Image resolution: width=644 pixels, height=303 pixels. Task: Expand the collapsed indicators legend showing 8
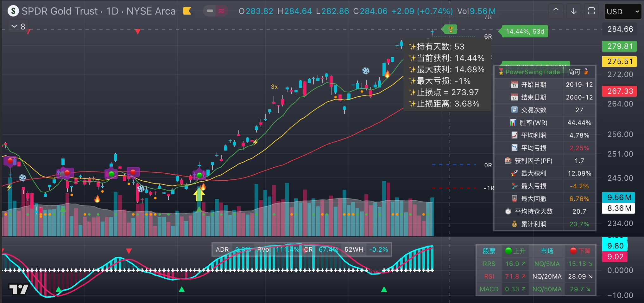[x=18, y=27]
